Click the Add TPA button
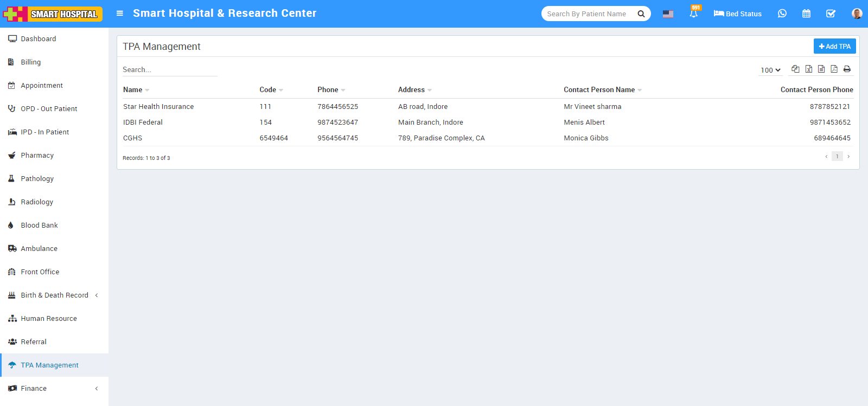 834,46
